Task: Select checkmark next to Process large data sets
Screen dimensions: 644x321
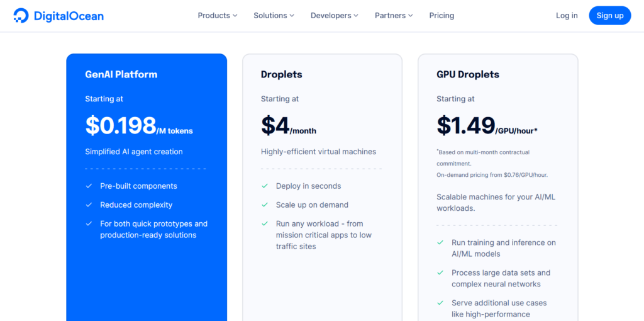Action: coord(440,273)
